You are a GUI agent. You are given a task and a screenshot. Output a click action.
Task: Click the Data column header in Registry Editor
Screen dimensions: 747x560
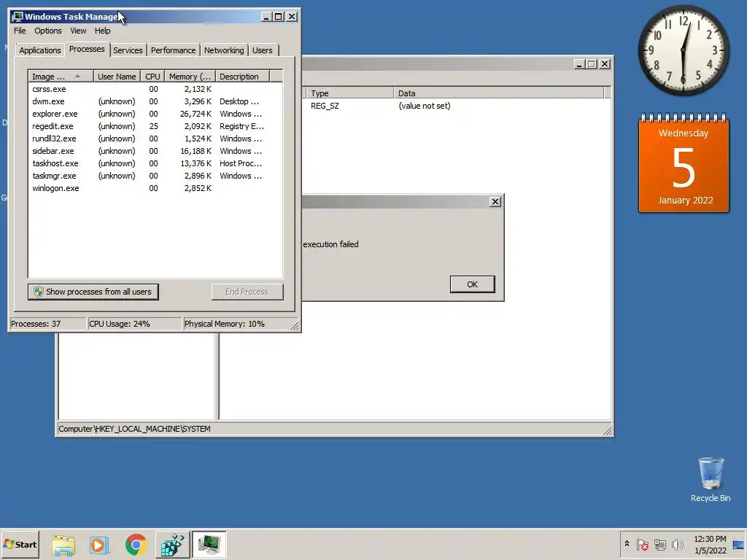point(499,93)
